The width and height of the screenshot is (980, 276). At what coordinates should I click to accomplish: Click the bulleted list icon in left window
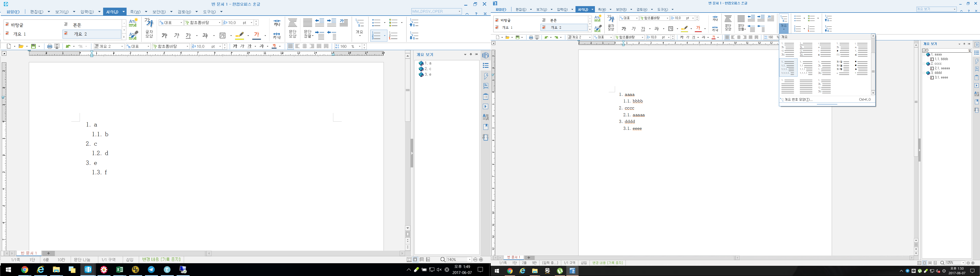(376, 23)
